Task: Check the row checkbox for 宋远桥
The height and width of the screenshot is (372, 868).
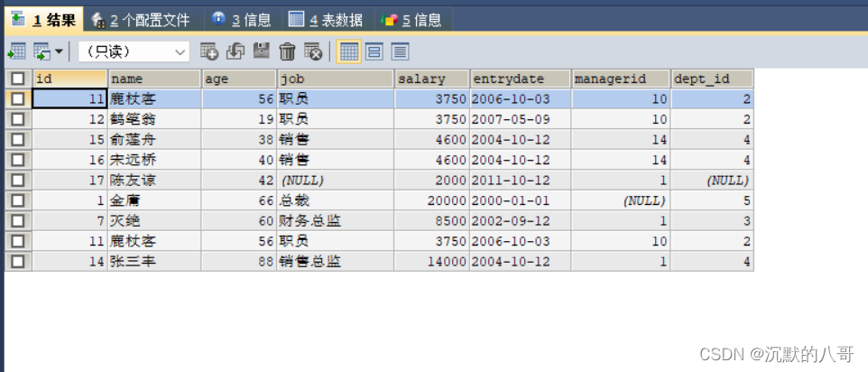Action: tap(18, 160)
